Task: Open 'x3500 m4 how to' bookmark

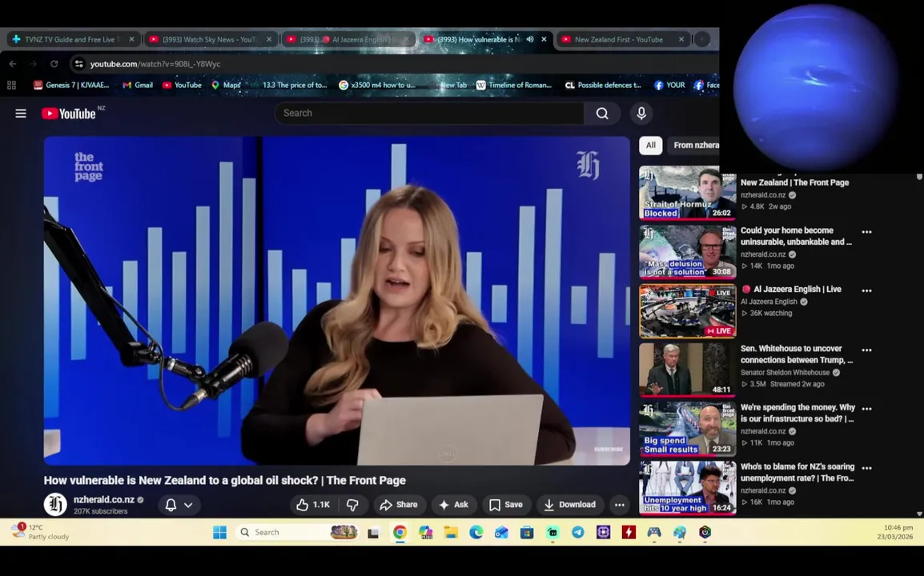Action: (377, 85)
